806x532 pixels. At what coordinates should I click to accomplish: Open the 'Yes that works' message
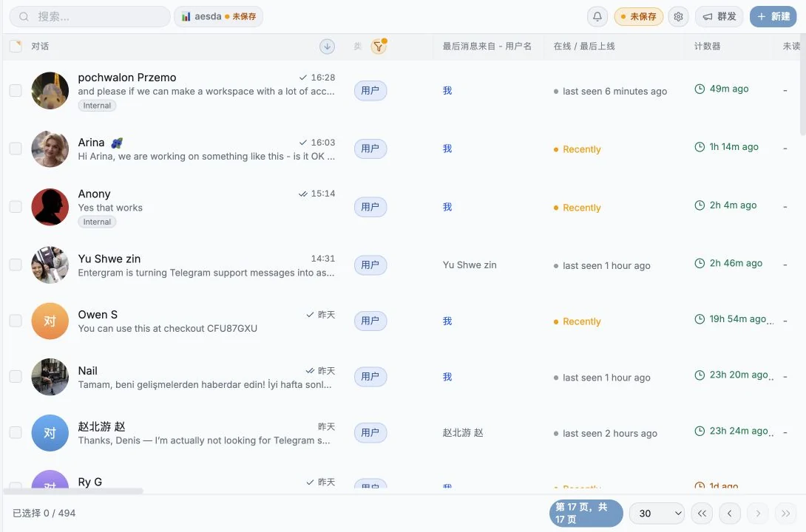pyautogui.click(x=110, y=208)
